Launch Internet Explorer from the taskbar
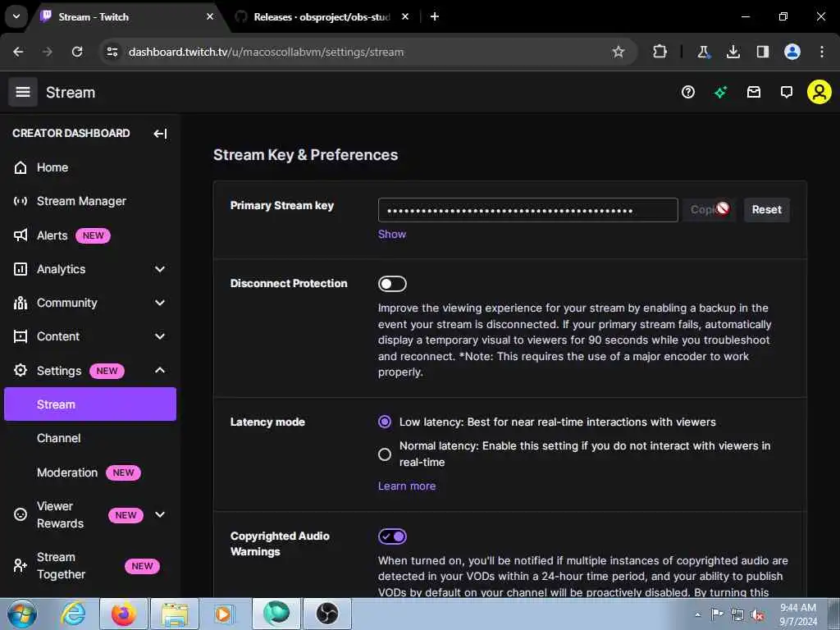This screenshot has width=840, height=630. (73, 614)
